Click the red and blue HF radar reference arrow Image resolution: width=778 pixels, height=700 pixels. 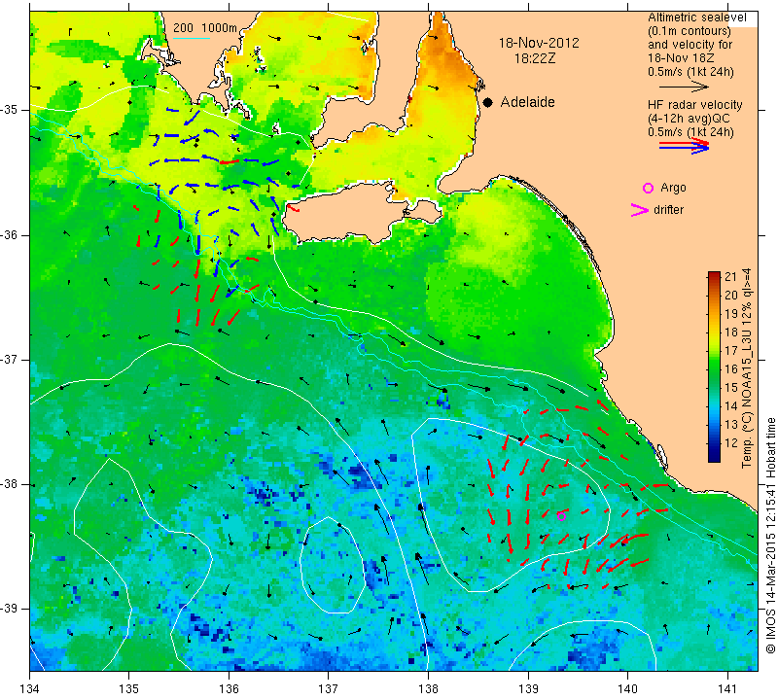click(x=684, y=146)
